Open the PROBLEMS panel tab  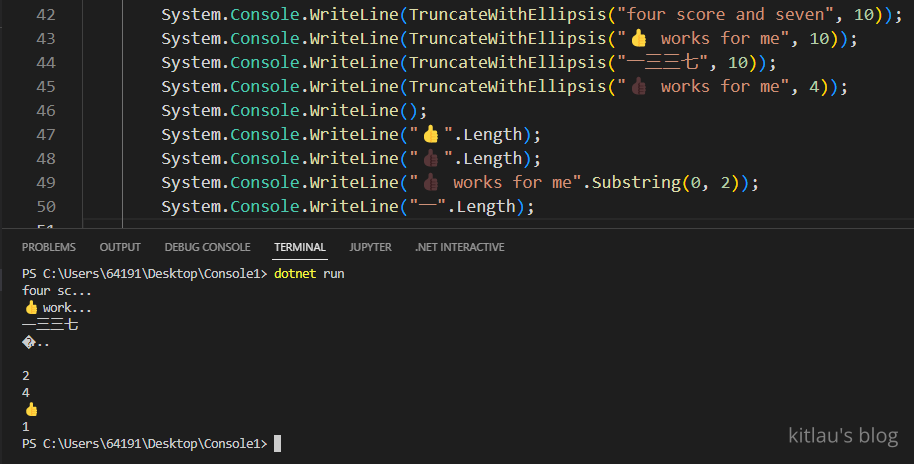coord(49,247)
